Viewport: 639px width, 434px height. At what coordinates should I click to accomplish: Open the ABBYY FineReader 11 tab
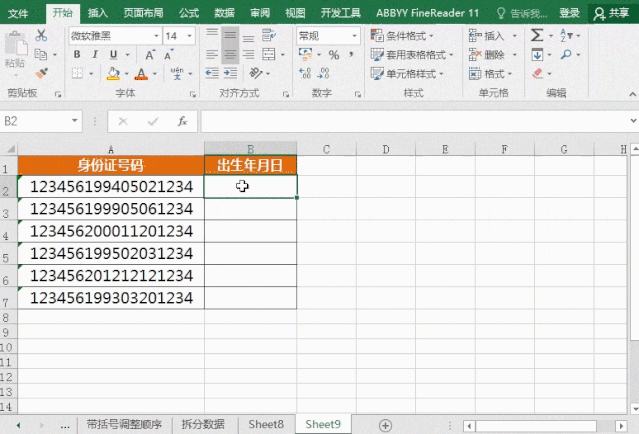pos(427,13)
